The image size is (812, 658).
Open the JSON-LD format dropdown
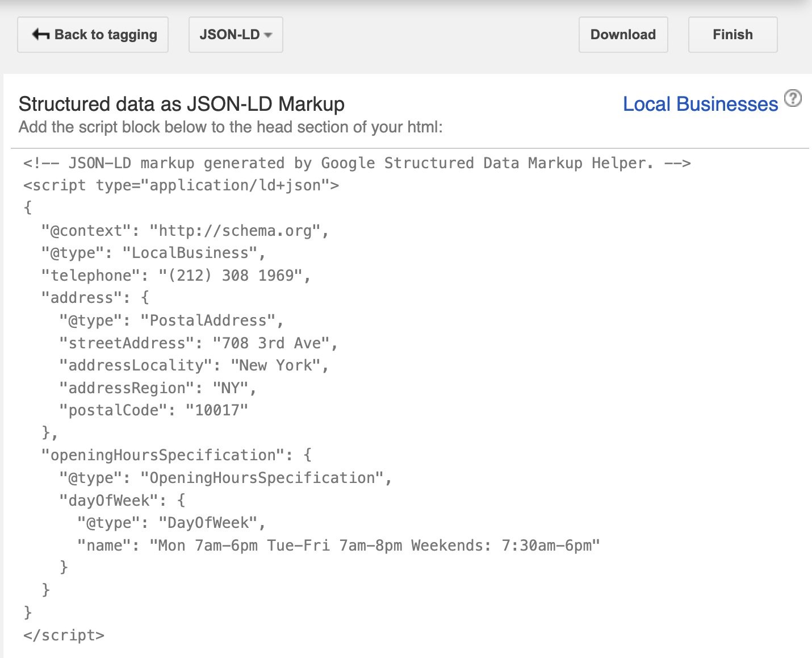(x=235, y=34)
